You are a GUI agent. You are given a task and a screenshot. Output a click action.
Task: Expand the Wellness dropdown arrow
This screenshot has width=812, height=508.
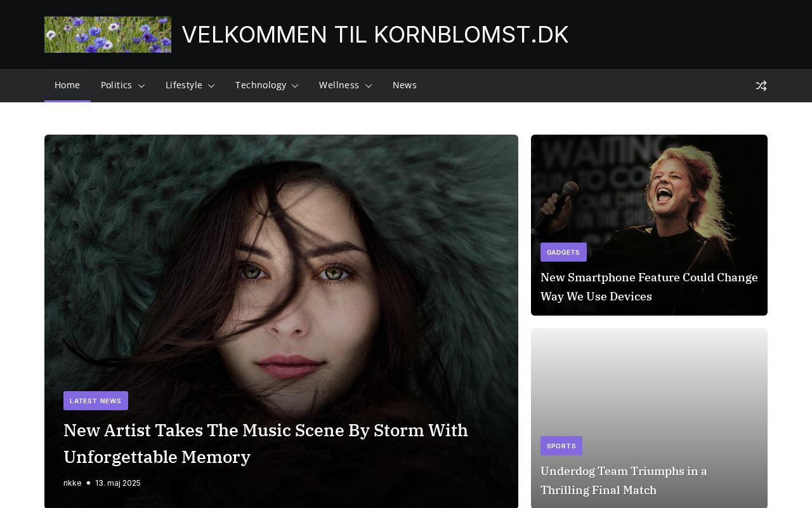click(368, 86)
